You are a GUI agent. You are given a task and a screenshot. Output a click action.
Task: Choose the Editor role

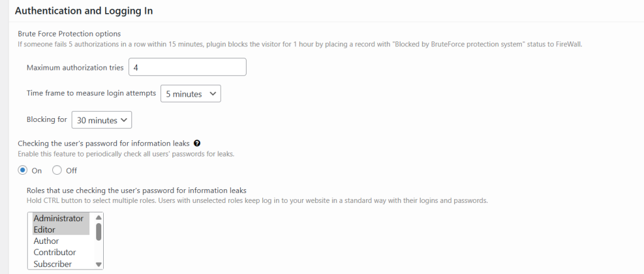tap(45, 229)
